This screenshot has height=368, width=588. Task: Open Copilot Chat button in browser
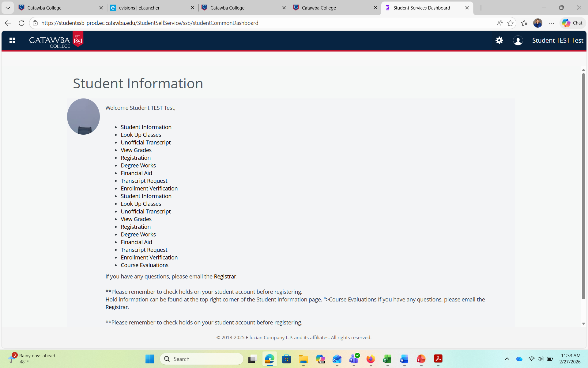(573, 23)
